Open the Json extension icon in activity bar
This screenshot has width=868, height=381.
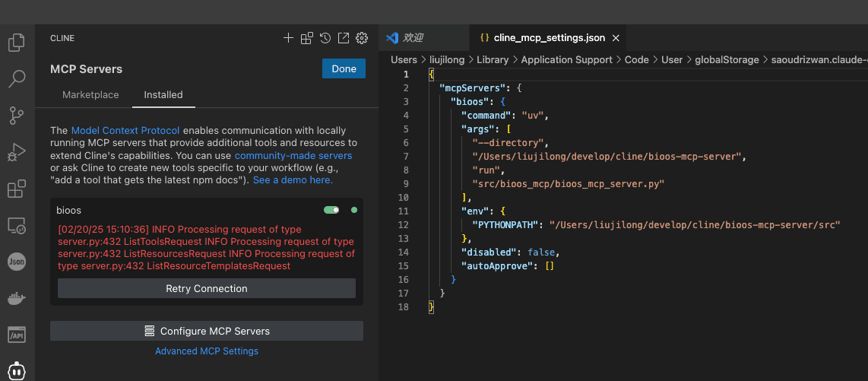click(x=17, y=262)
